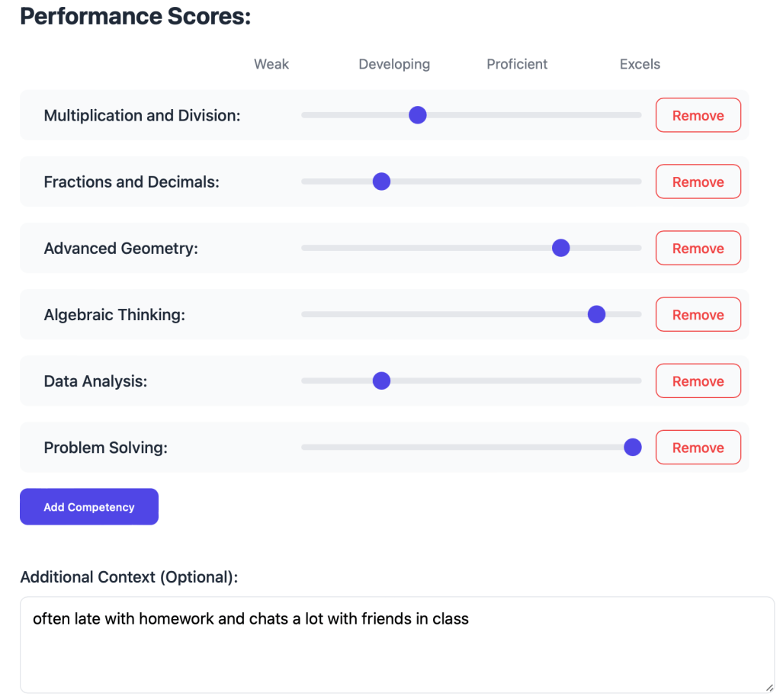
Task: Remove the Multiplication and Division competency
Action: [x=698, y=115]
